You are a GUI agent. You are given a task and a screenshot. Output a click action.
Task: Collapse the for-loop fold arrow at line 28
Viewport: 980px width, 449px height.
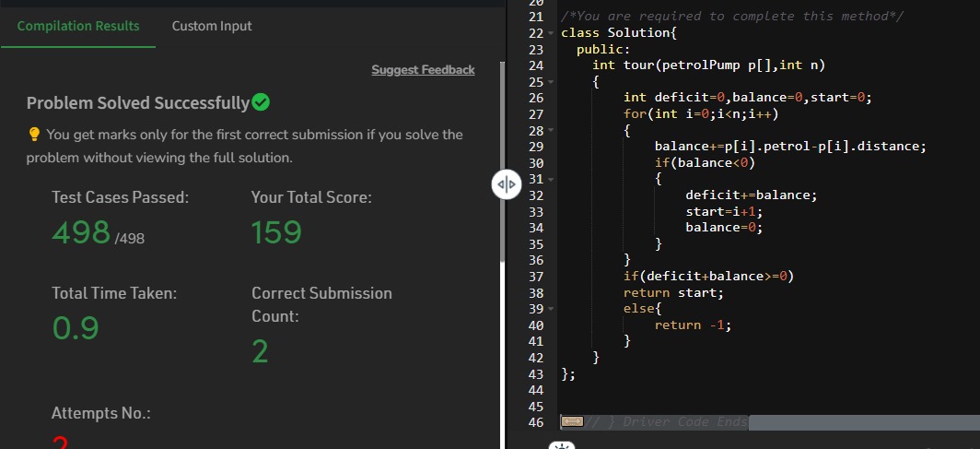point(551,131)
